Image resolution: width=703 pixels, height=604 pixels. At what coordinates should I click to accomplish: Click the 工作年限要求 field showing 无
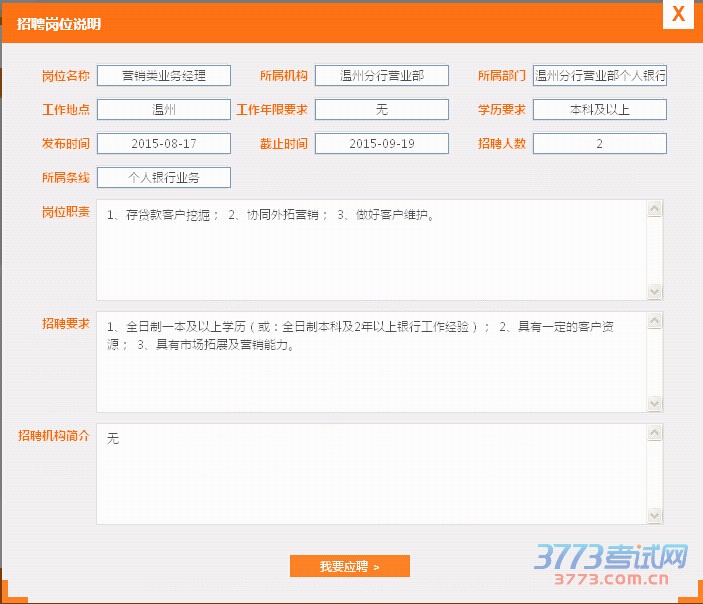tap(382, 110)
